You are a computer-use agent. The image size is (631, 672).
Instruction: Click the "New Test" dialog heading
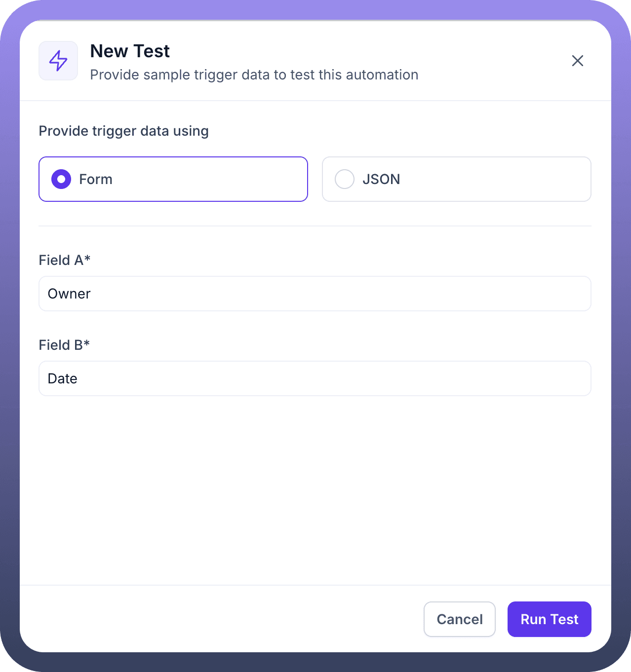130,51
